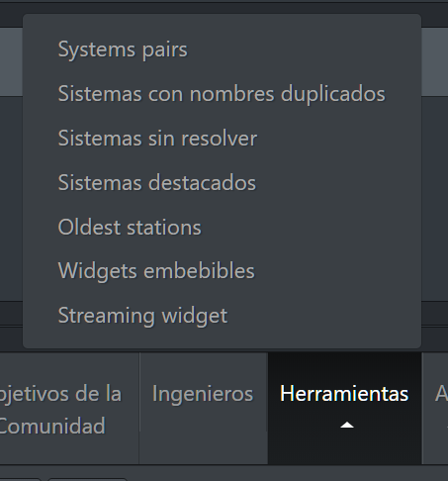Image resolution: width=448 pixels, height=481 pixels.
Task: View systems with duplicated names
Action: coord(222,94)
